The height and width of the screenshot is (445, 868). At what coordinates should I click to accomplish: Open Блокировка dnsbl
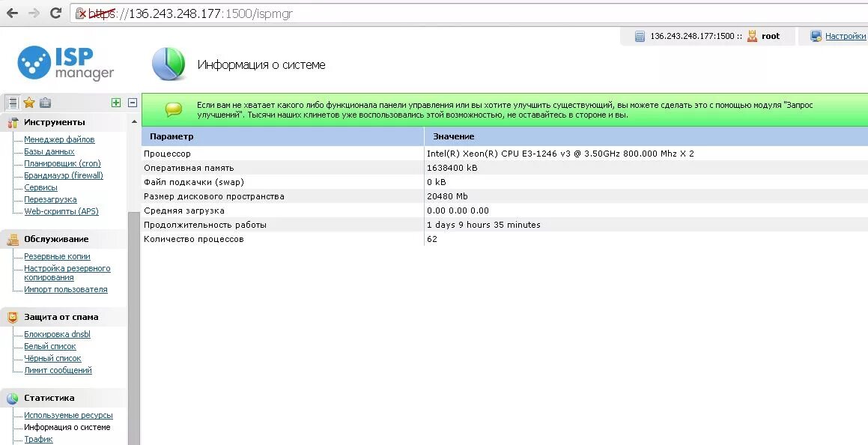[x=57, y=334]
